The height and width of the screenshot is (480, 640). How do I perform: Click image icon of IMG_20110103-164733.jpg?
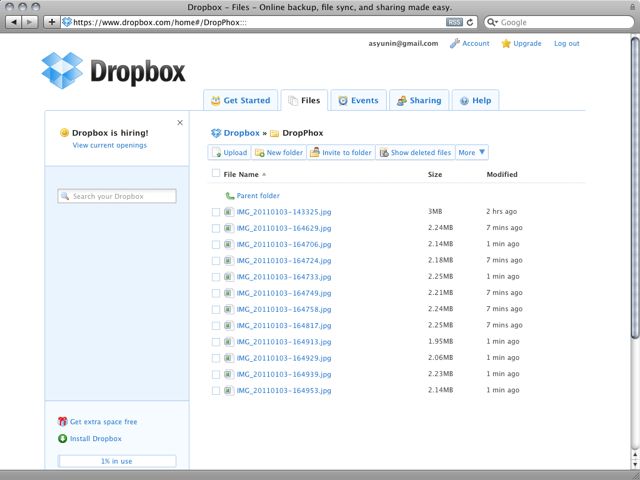[229, 277]
